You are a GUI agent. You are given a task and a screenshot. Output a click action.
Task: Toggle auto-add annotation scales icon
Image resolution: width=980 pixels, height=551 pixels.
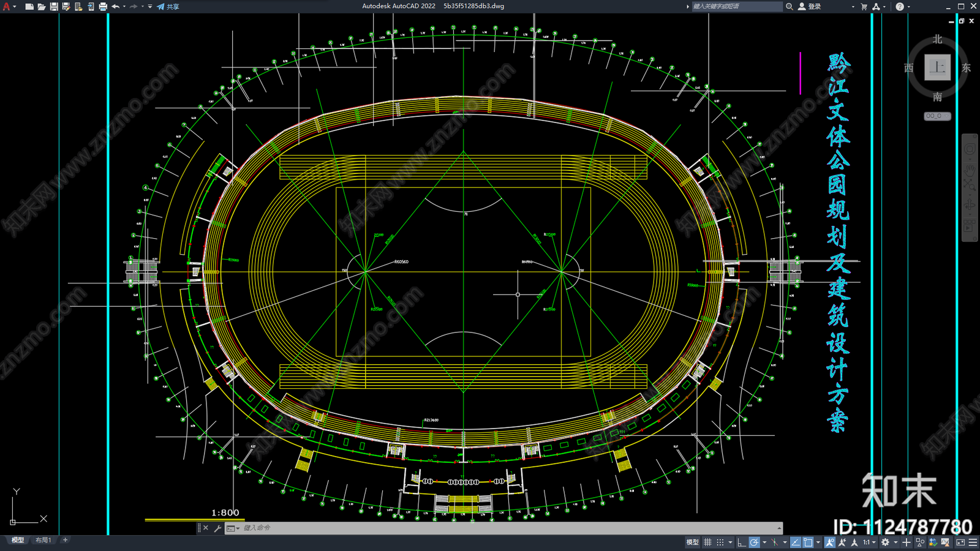click(x=842, y=542)
